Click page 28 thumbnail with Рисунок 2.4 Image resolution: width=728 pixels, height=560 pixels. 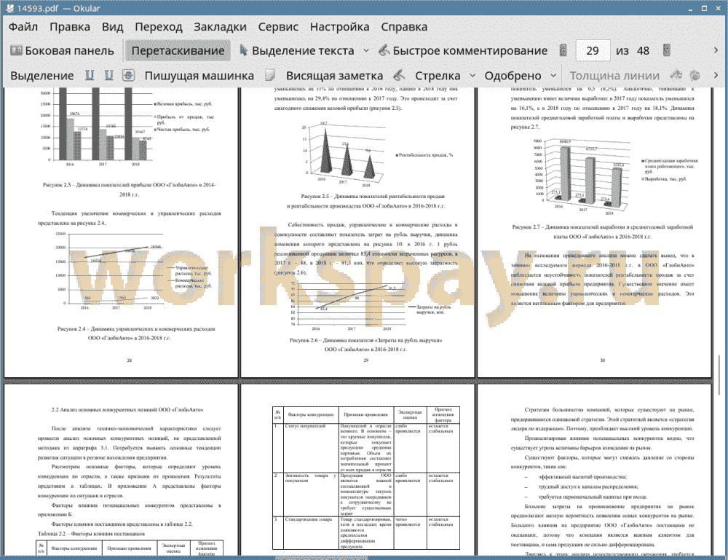pos(121,232)
